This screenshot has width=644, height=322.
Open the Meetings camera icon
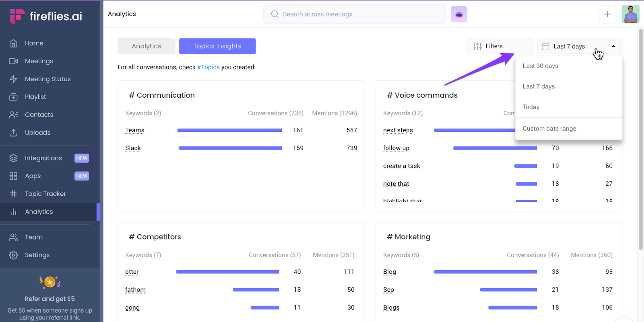(13, 61)
